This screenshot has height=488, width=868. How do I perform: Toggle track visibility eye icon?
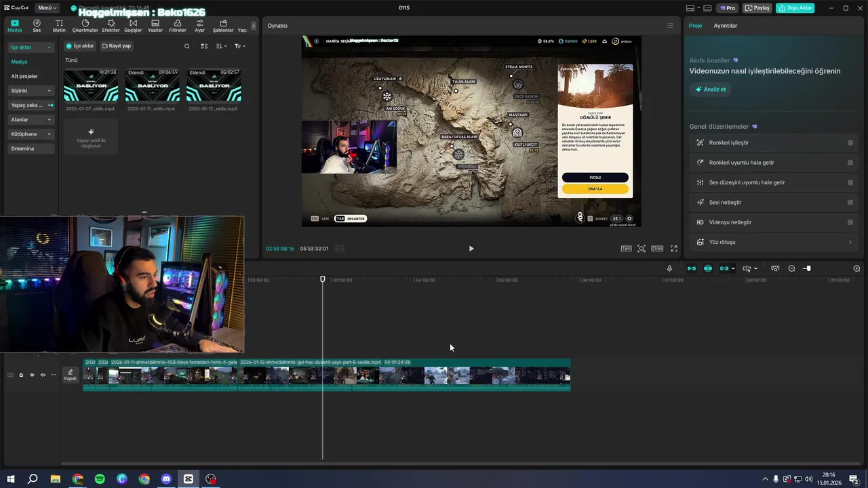pyautogui.click(x=32, y=375)
